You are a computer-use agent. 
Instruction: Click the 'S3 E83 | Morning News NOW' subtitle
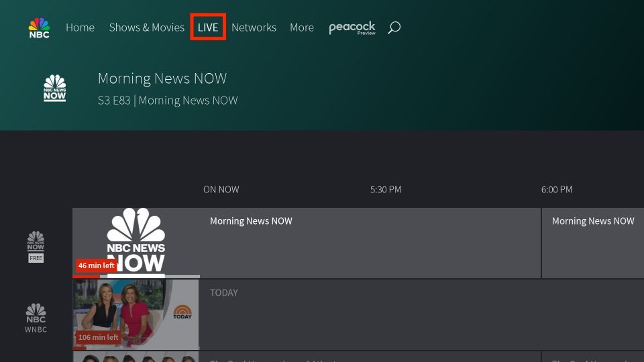pyautogui.click(x=168, y=101)
